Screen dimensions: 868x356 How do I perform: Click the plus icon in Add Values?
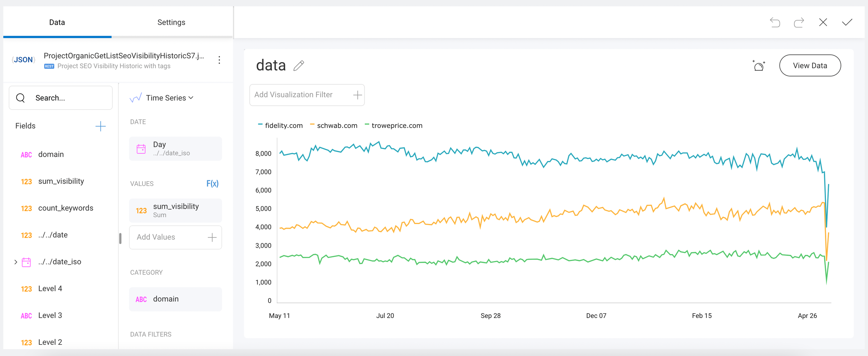[x=212, y=237]
